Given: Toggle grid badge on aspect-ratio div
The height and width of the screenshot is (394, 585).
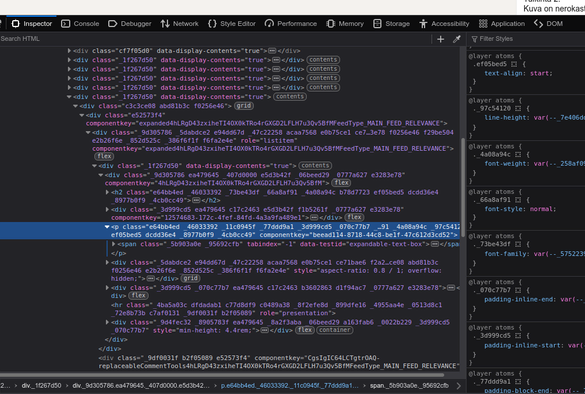Looking at the screenshot, I should pos(191,278).
